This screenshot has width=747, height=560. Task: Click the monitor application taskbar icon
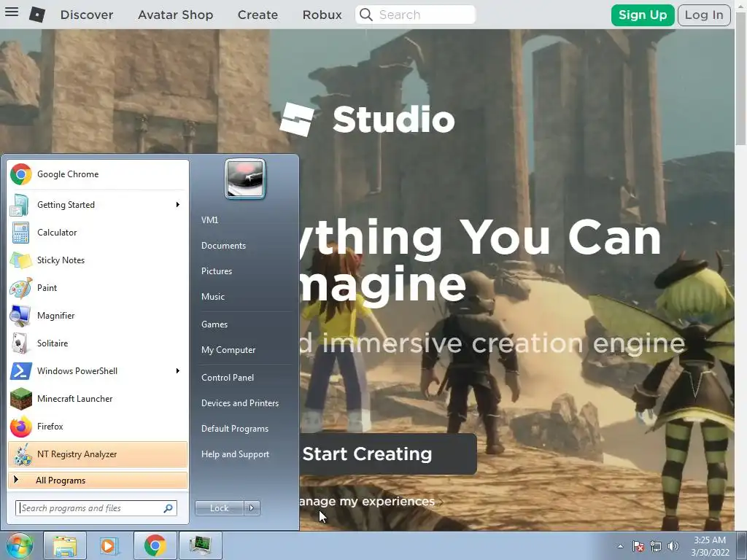coord(200,545)
